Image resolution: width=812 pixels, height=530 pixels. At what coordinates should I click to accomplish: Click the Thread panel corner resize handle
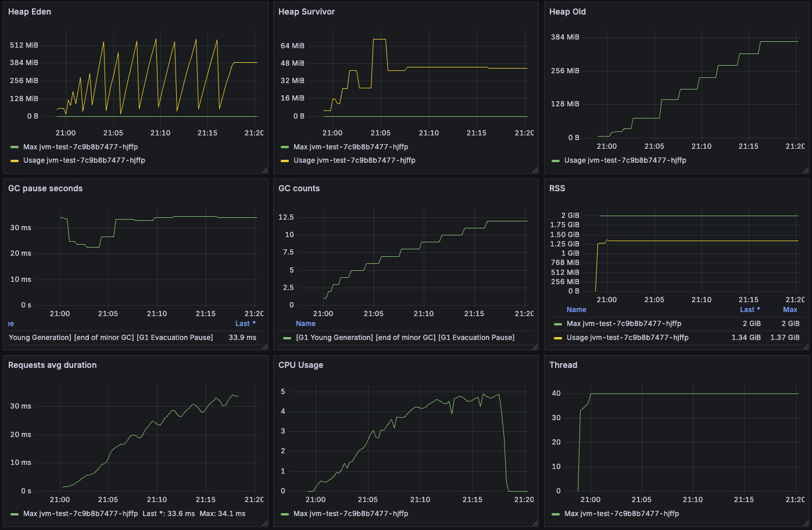806,524
